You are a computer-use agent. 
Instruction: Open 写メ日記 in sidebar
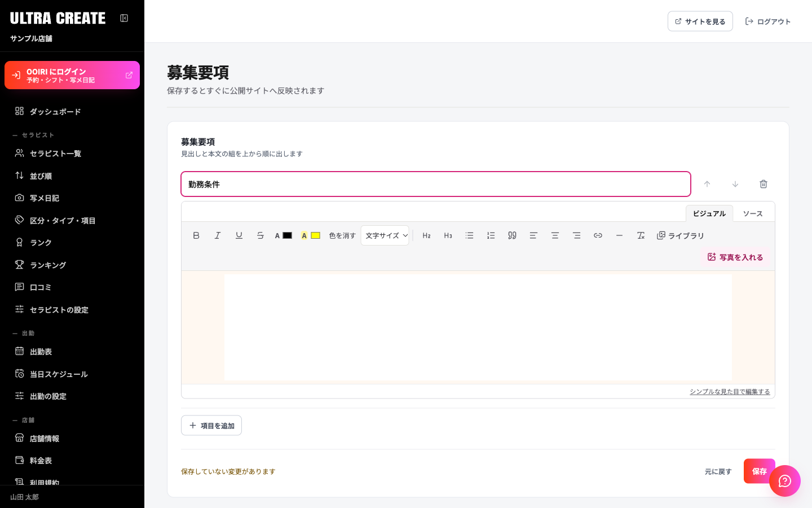click(72, 198)
